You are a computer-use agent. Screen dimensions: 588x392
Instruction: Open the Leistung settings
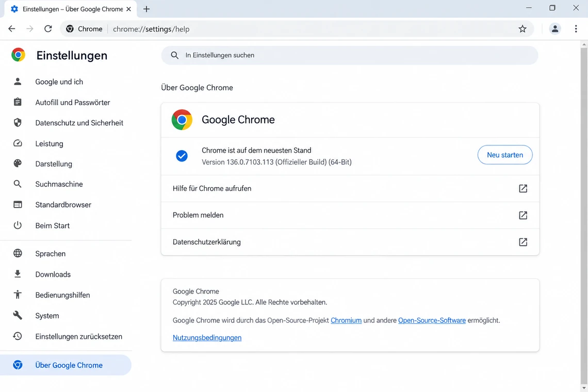[66, 144]
